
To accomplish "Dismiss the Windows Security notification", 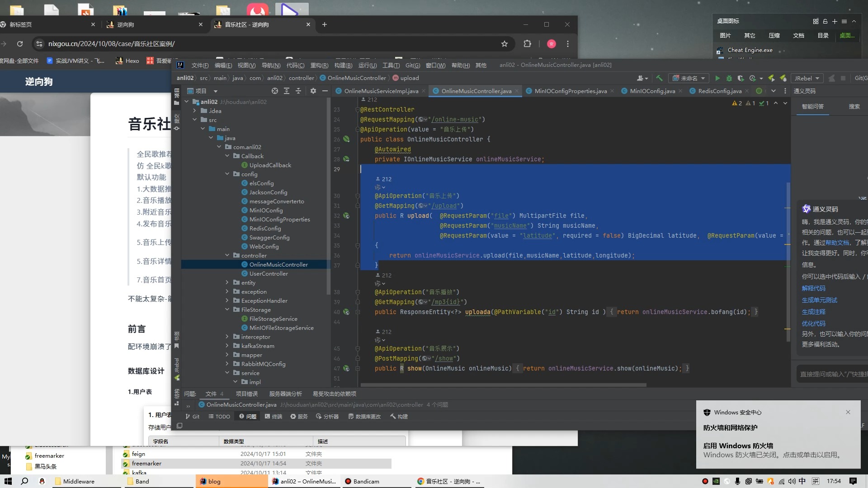I will point(848,412).
